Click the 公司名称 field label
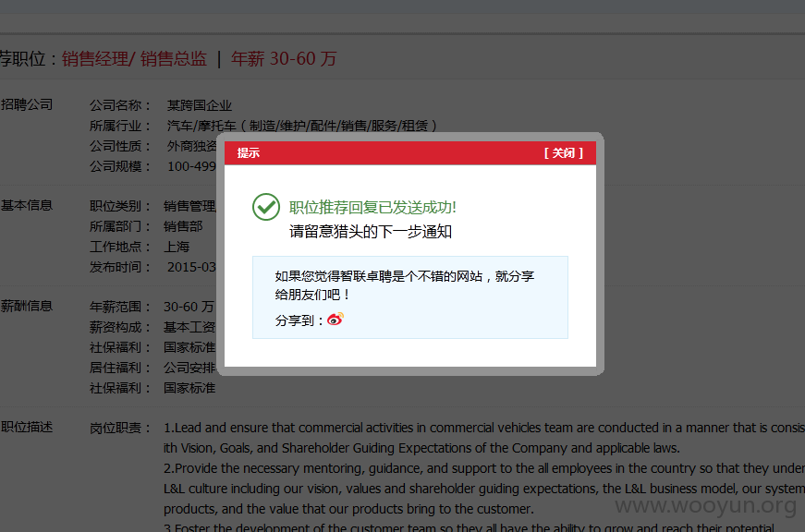This screenshot has height=532, width=805. 120,105
